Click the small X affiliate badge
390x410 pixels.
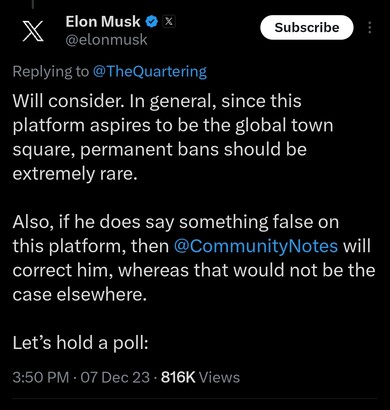[169, 22]
